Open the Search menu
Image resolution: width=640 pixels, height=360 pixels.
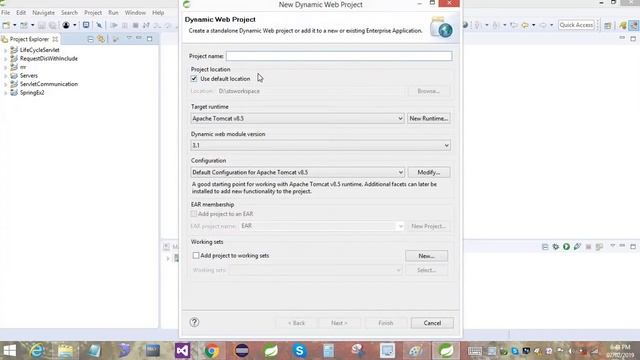click(x=69, y=13)
